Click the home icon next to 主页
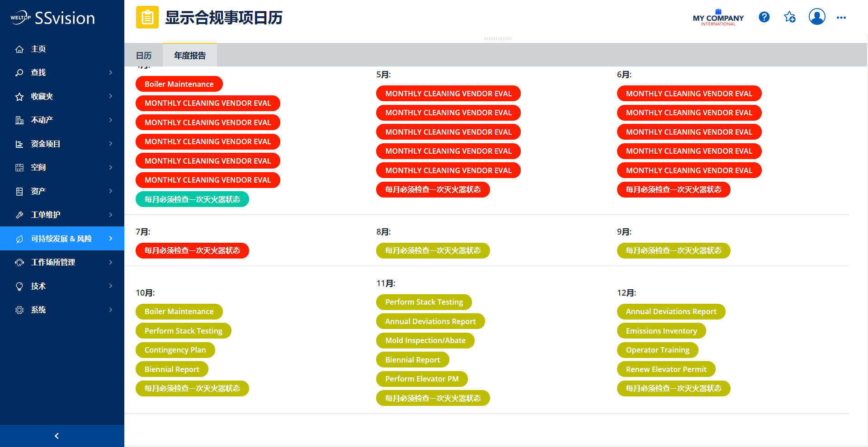Screen dimensions: 868x447 pyautogui.click(x=19, y=49)
